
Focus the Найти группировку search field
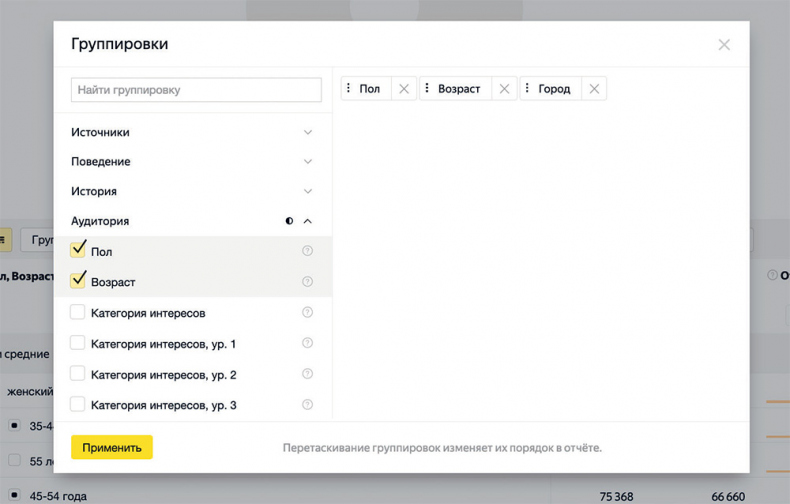(196, 90)
